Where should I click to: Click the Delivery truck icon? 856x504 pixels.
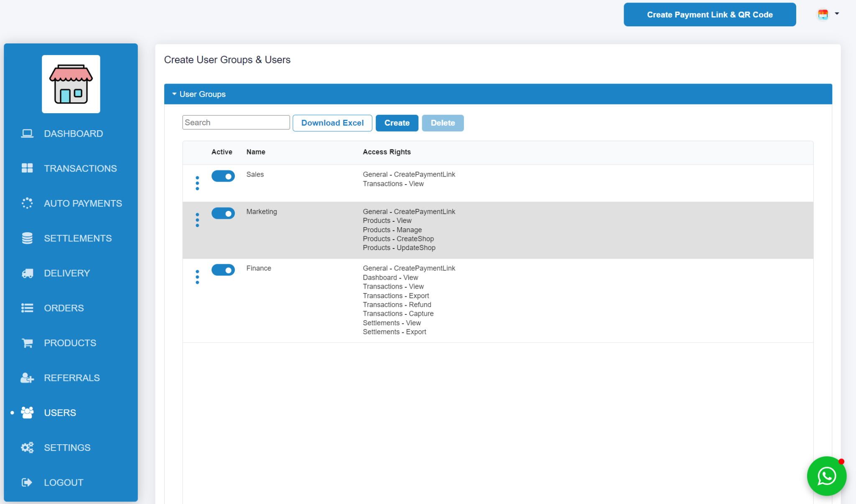coord(27,273)
